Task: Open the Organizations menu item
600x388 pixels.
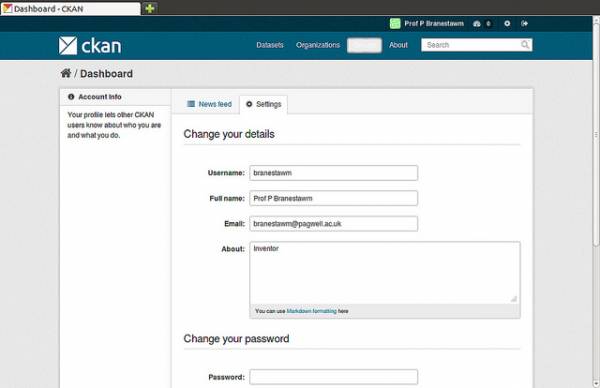Action: click(x=318, y=45)
